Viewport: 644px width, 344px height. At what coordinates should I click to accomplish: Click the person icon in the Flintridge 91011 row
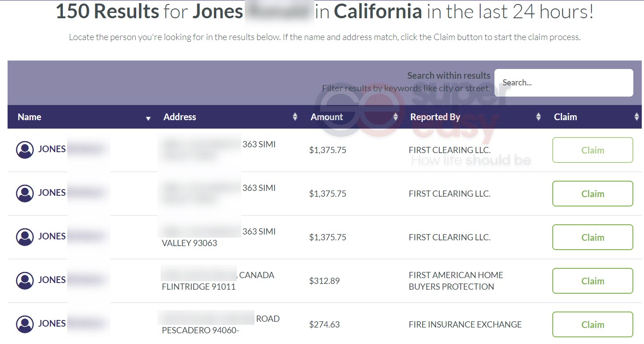pyautogui.click(x=25, y=281)
